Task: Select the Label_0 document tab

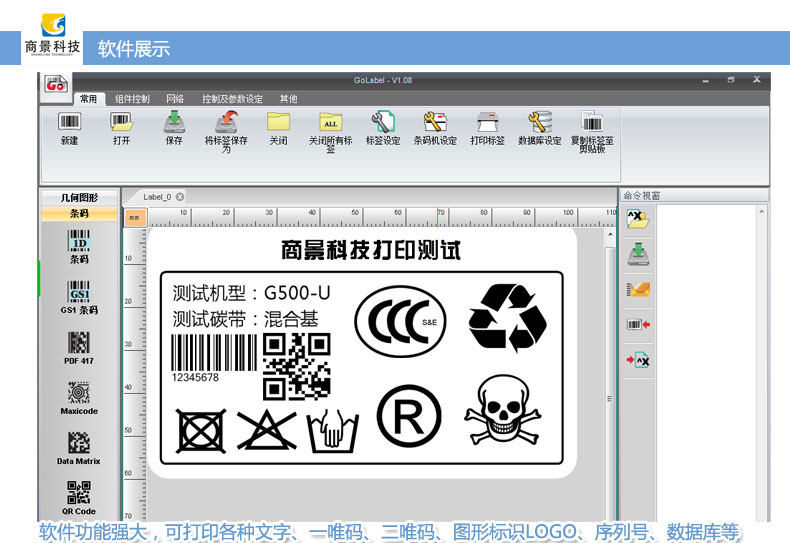Action: (x=157, y=197)
